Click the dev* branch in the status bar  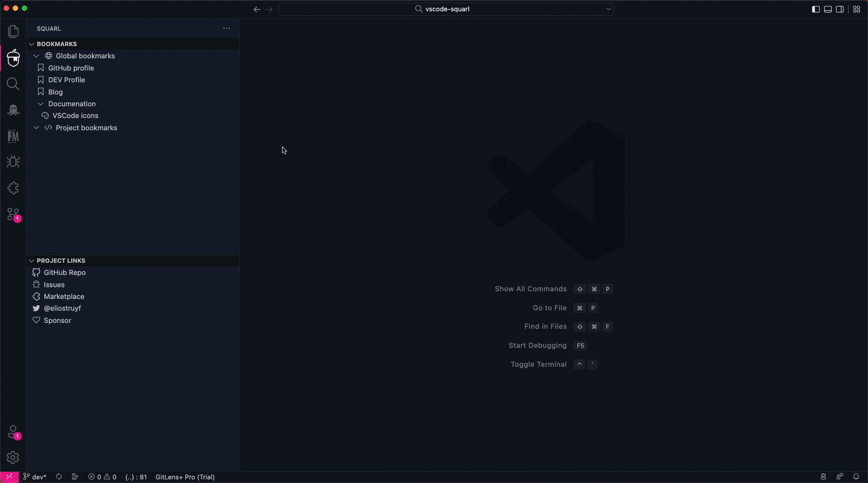click(34, 477)
